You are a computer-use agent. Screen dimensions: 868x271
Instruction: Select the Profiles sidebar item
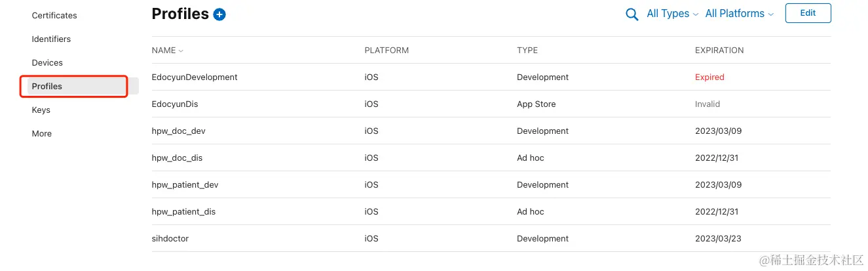click(47, 86)
